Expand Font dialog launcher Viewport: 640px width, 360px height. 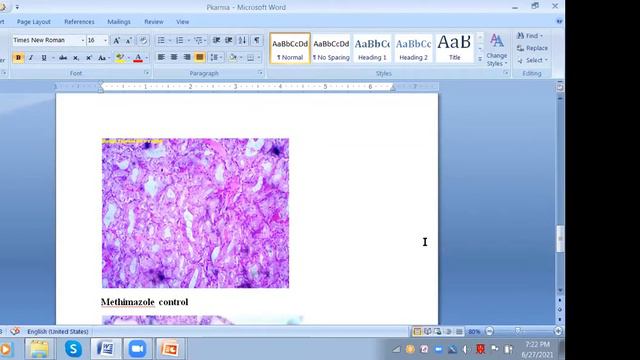tap(147, 73)
